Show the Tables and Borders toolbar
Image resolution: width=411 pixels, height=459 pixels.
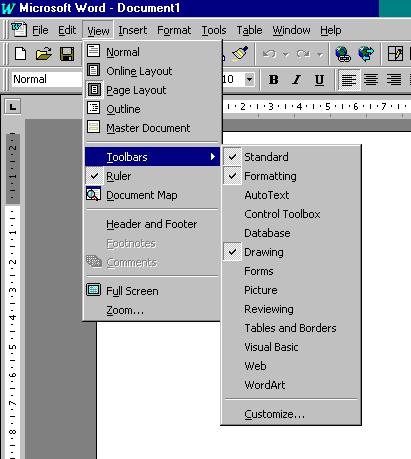pyautogui.click(x=291, y=328)
